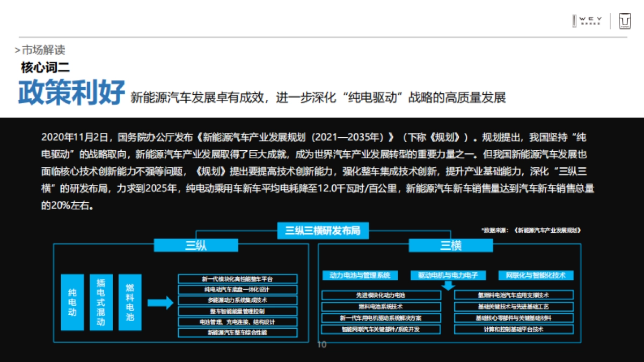Image resolution: width=644 pixels, height=362 pixels.
Task: Click the 计算和控制基础平台技术 box
Action: tap(513, 330)
